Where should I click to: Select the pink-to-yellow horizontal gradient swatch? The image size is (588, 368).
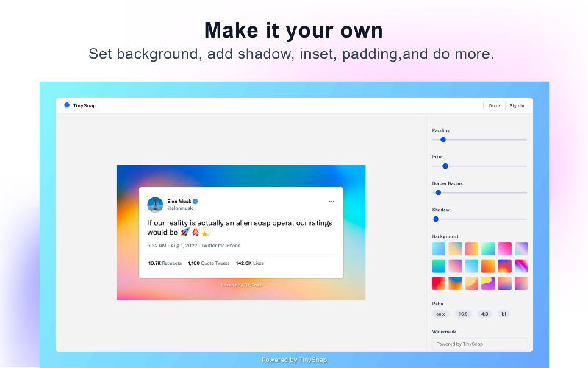(472, 249)
